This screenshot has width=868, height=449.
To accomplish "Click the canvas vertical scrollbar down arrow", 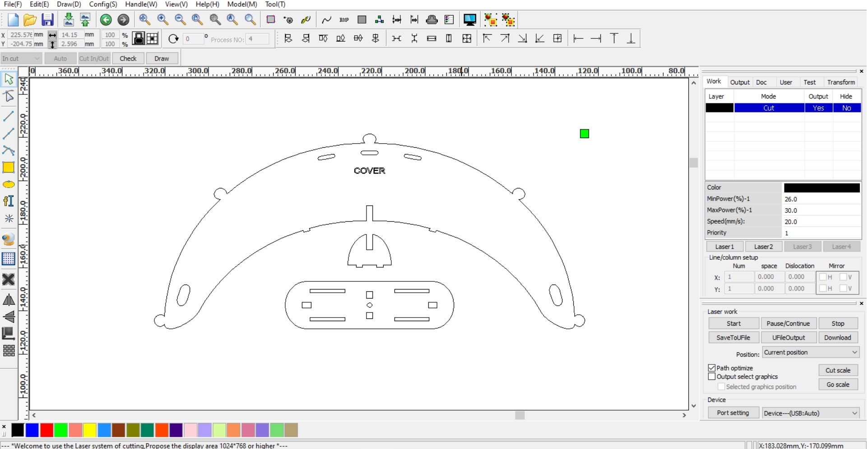I will click(694, 406).
